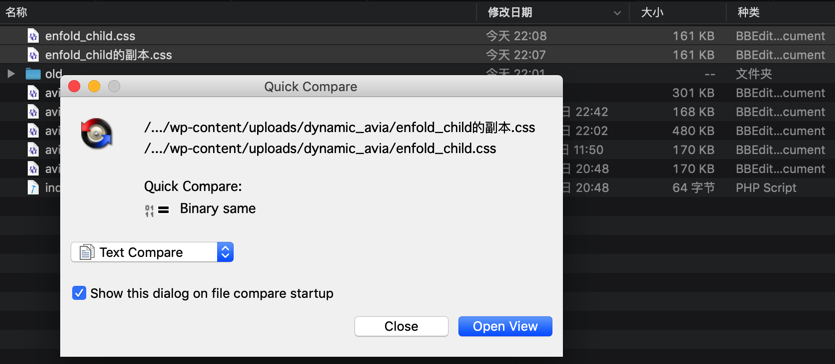Close the Quick Compare dialog with the red button
Viewport: 835px width, 364px height.
[x=75, y=86]
